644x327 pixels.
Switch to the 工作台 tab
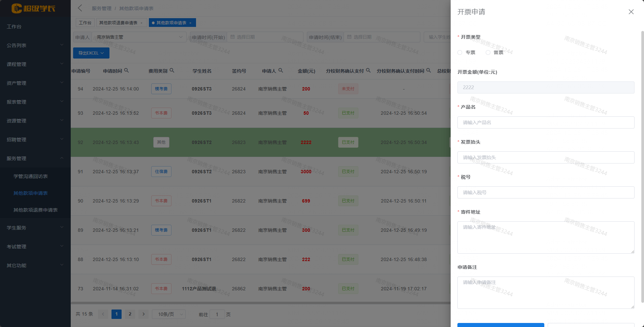[x=85, y=23]
